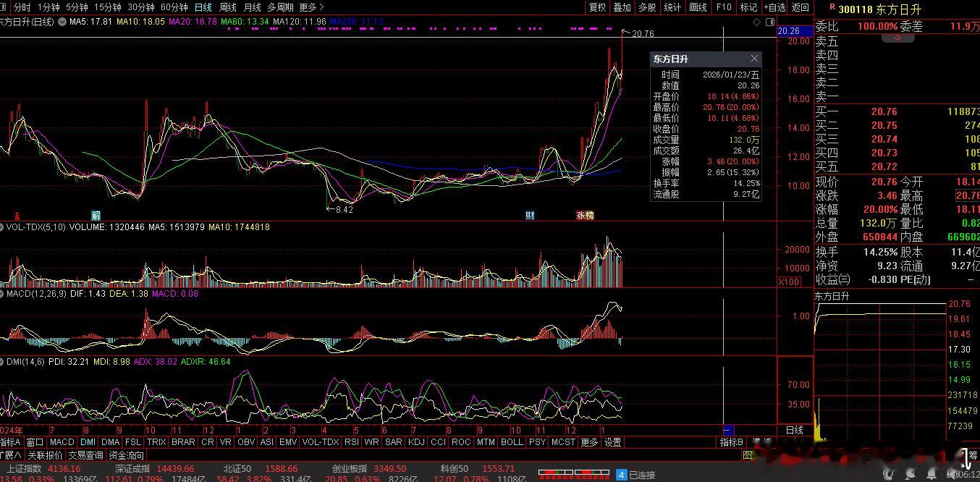
Task: Select the 指标B tab
Action: click(731, 442)
